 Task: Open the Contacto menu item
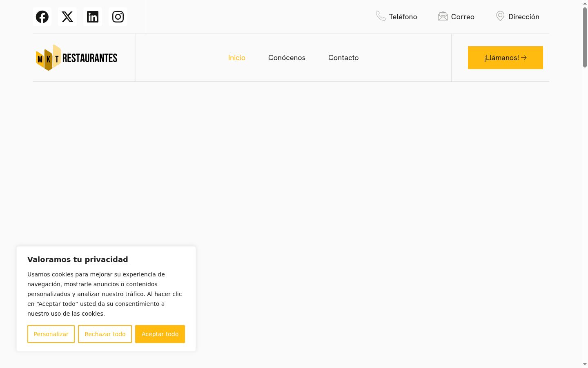point(343,58)
